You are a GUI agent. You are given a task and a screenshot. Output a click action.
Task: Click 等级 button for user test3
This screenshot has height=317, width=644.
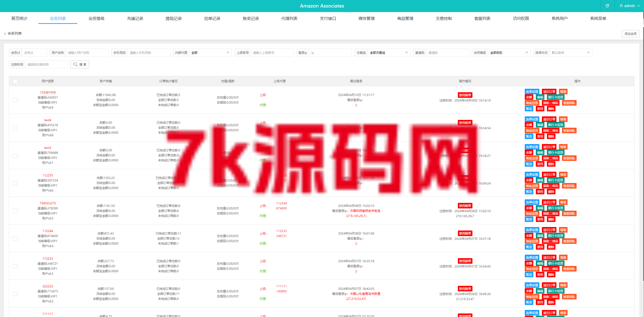click(x=563, y=147)
